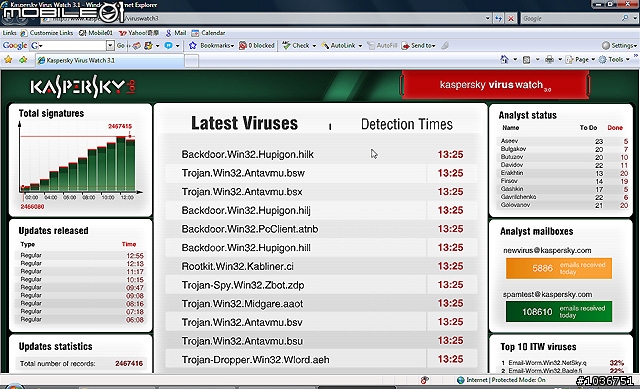640x389 pixels.
Task: Click the Google toolbar Bookmarks star icon
Action: click(x=193, y=45)
